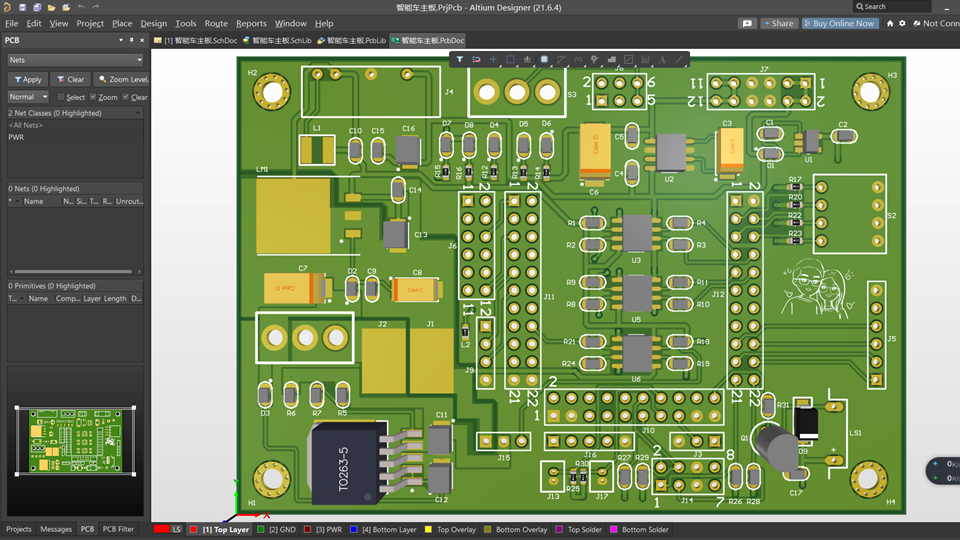Screen dimensions: 960x540
Task: Switch to the Top Overlay layer tab
Action: tap(450, 530)
